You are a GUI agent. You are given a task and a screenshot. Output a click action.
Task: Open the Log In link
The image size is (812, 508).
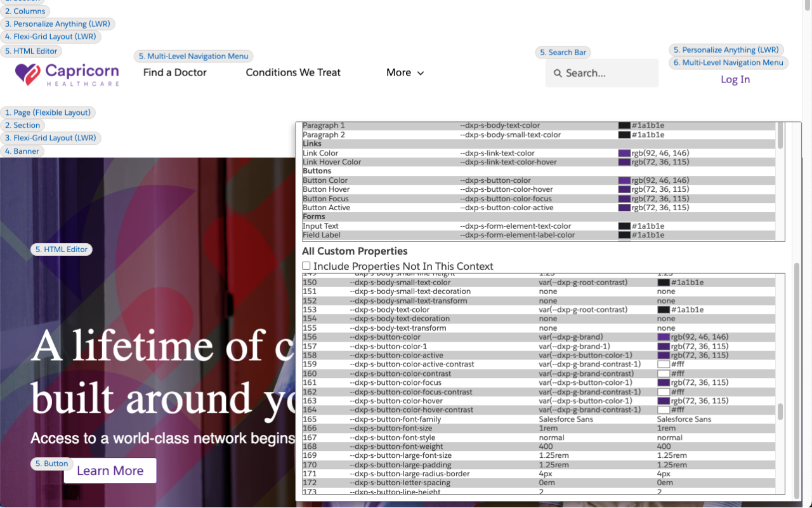[735, 79]
